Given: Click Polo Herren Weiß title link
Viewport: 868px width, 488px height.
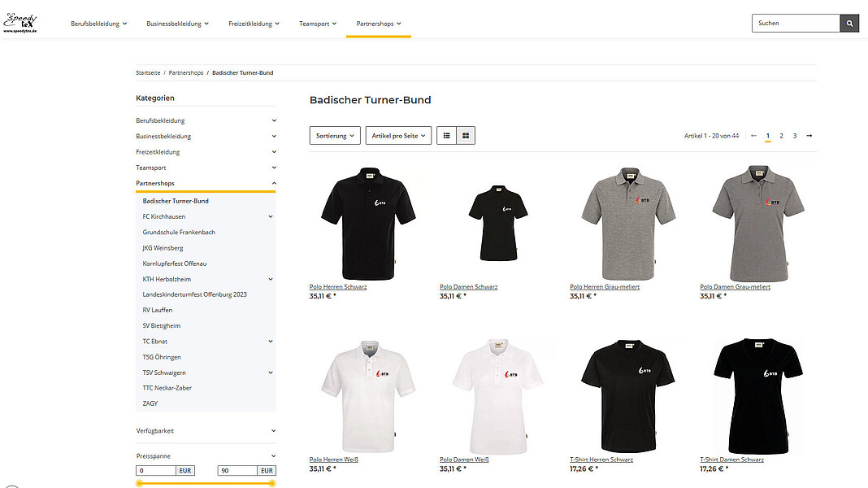Looking at the screenshot, I should pyautogui.click(x=334, y=460).
